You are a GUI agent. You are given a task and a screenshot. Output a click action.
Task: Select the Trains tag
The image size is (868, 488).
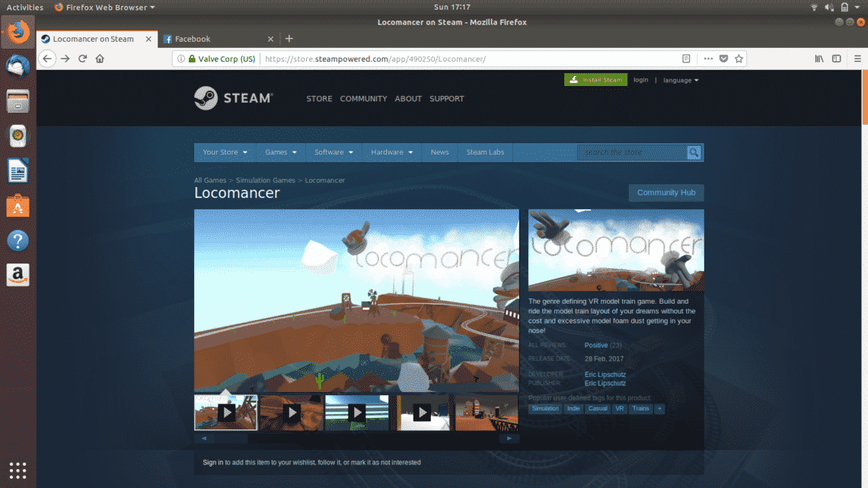(x=640, y=409)
